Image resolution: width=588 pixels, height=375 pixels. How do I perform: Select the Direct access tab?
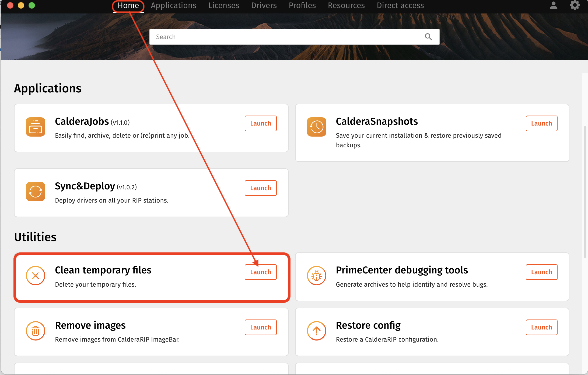[x=400, y=5]
